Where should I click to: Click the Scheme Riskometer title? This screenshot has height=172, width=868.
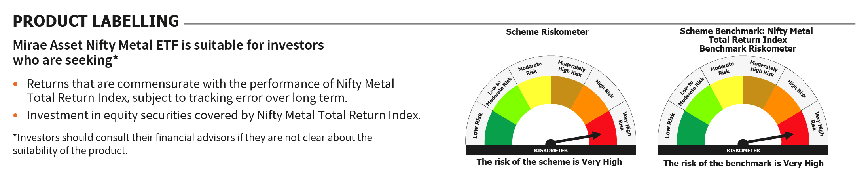pyautogui.click(x=547, y=32)
